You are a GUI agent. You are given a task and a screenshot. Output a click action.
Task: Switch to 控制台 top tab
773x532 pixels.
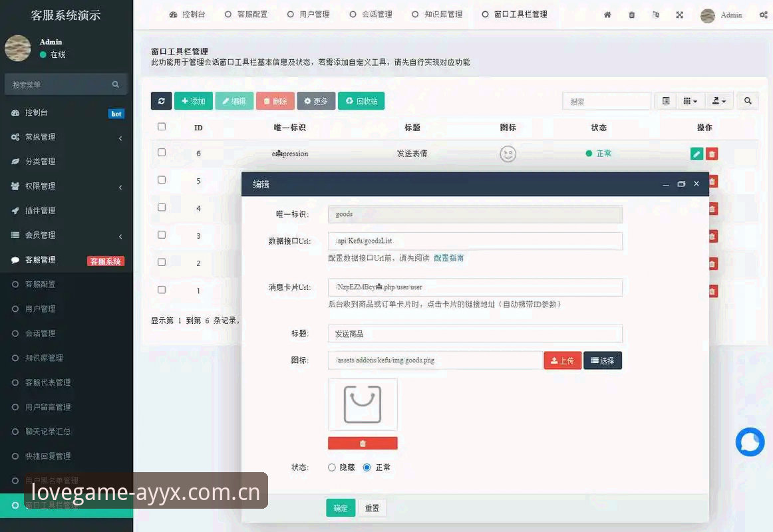point(187,14)
